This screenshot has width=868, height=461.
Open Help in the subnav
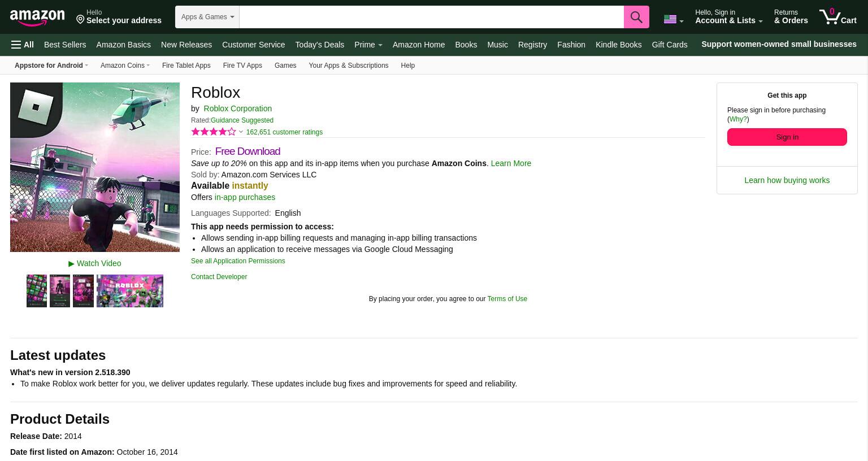point(407,66)
